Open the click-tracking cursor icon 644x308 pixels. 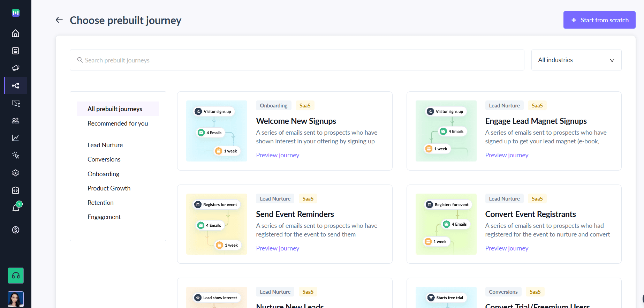[15, 156]
